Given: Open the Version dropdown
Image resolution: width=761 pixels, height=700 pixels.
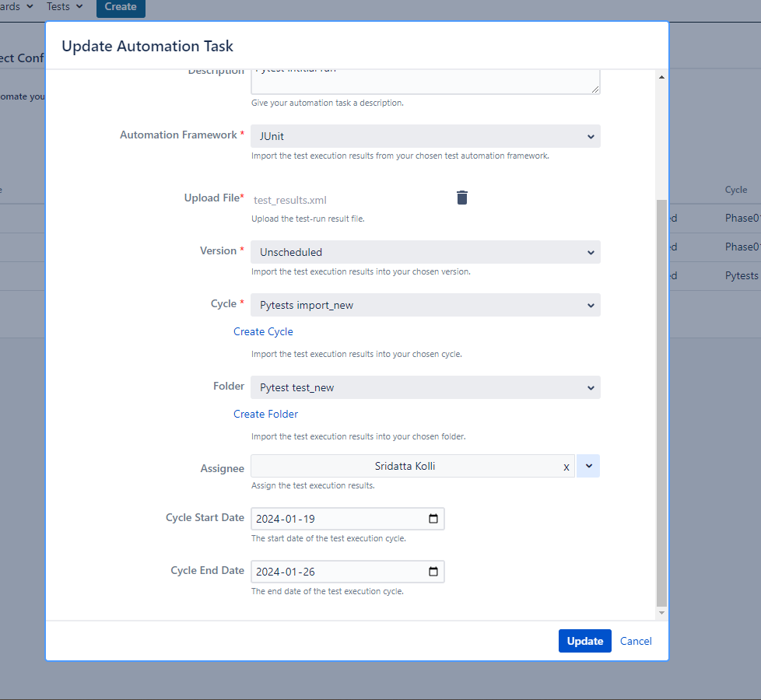Looking at the screenshot, I should click(x=425, y=252).
